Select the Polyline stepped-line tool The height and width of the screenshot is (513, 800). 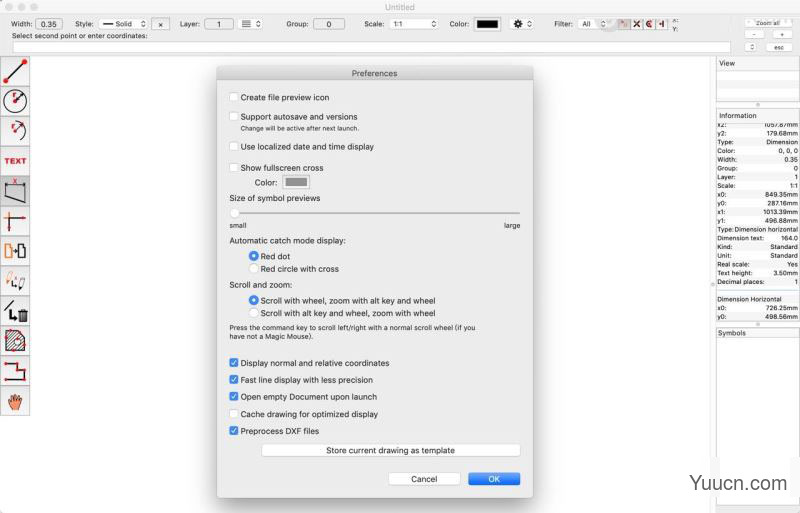[x=15, y=371]
